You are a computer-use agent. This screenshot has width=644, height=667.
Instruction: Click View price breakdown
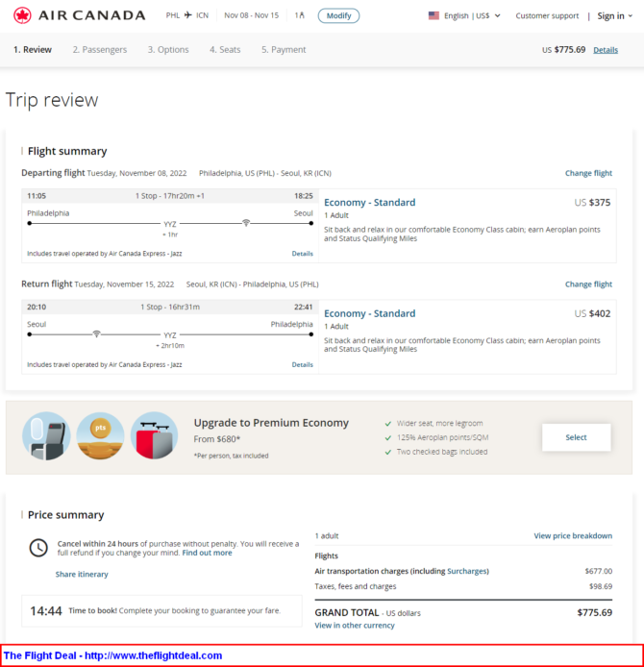pyautogui.click(x=573, y=536)
